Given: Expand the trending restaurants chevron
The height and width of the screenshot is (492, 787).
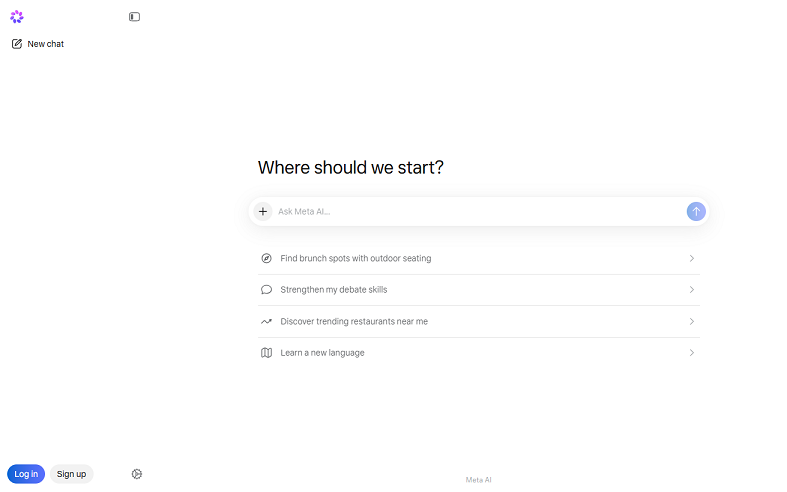Looking at the screenshot, I should click(x=692, y=321).
